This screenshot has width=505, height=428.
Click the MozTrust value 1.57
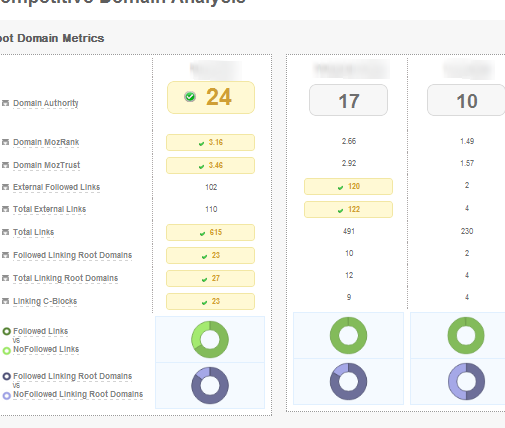[467, 163]
